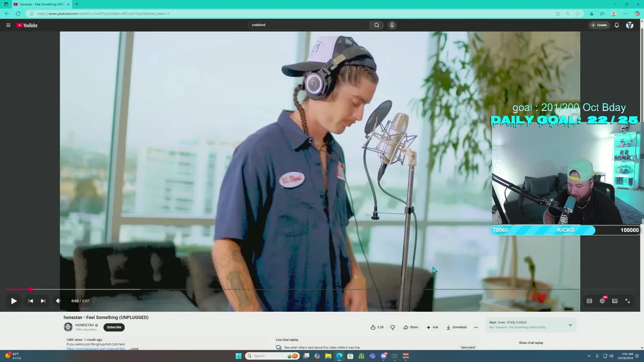This screenshot has width=644, height=362.
Task: Add this page to browser favorites
Action: click(x=578, y=14)
